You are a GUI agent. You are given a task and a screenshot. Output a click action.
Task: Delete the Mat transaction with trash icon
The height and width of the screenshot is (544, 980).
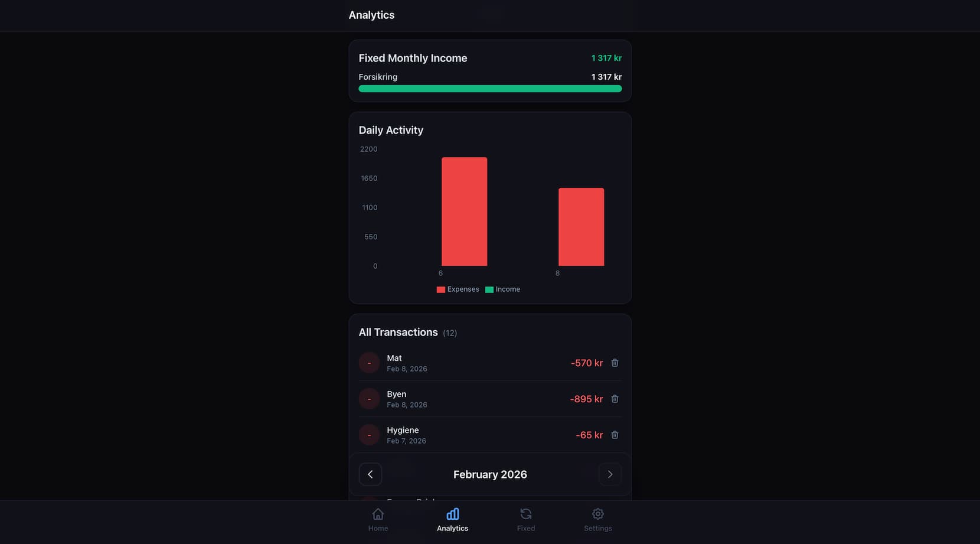click(615, 363)
